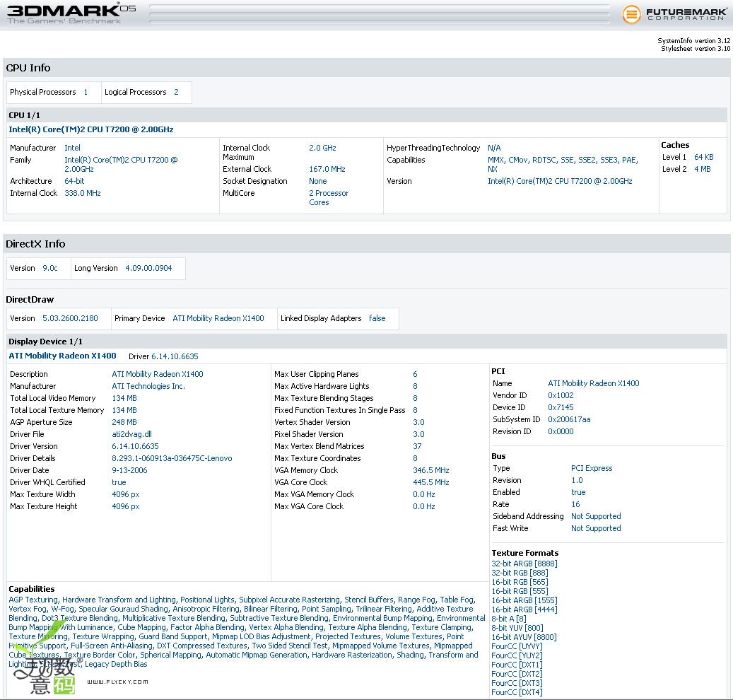Select PCI Vendor ID value 0x1002
Screen dimensions: 733x700
(561, 395)
